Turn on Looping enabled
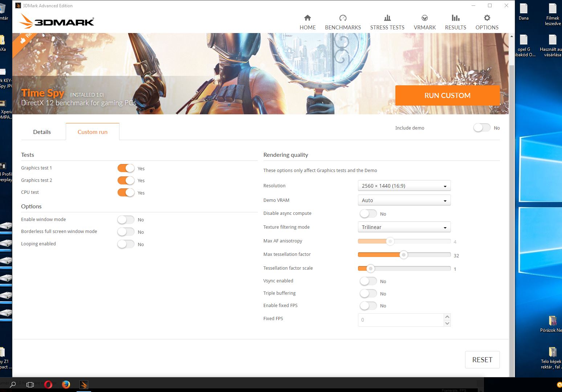The width and height of the screenshot is (562, 392). tap(126, 244)
